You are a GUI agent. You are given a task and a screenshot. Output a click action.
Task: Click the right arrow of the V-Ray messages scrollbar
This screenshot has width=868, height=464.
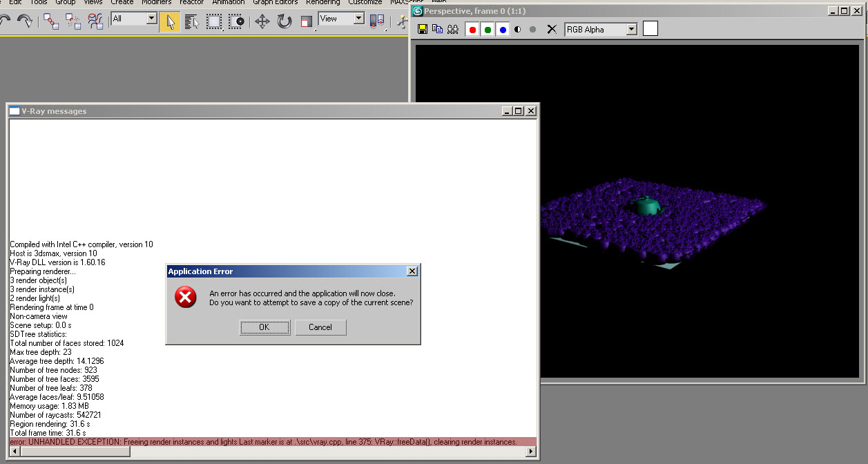click(x=531, y=452)
